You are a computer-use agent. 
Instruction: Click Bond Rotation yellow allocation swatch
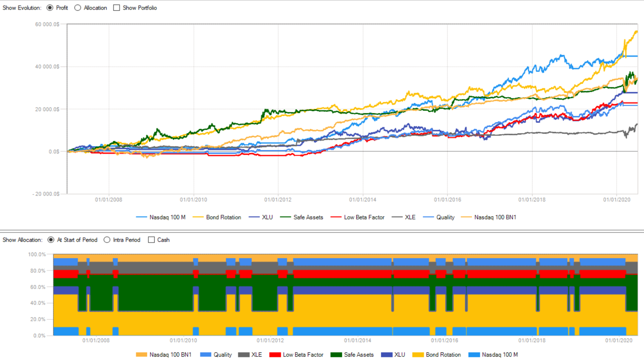pyautogui.click(x=418, y=355)
